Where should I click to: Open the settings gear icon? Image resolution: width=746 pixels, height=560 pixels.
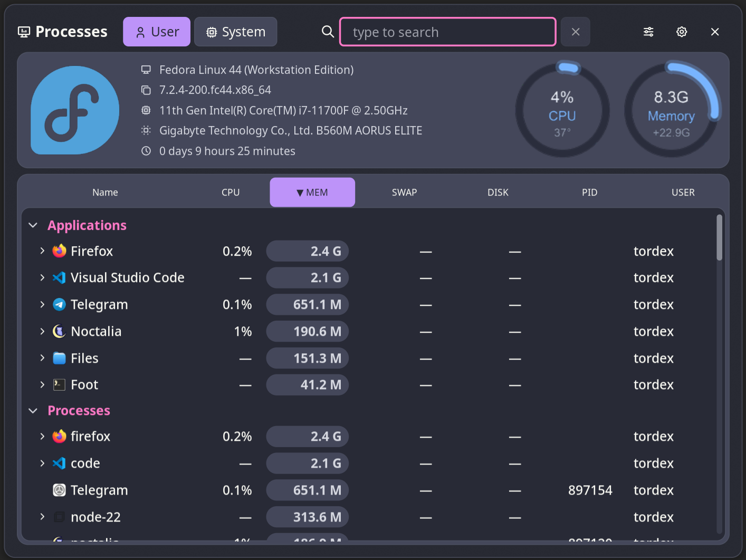(x=682, y=32)
